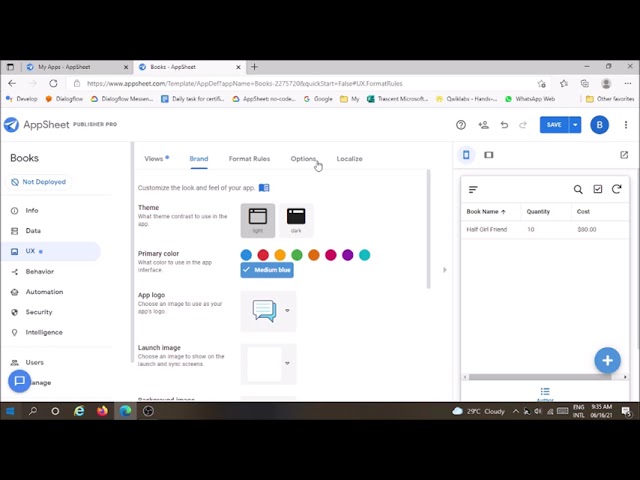
Task: Open browser collections icon
Action: click(584, 83)
